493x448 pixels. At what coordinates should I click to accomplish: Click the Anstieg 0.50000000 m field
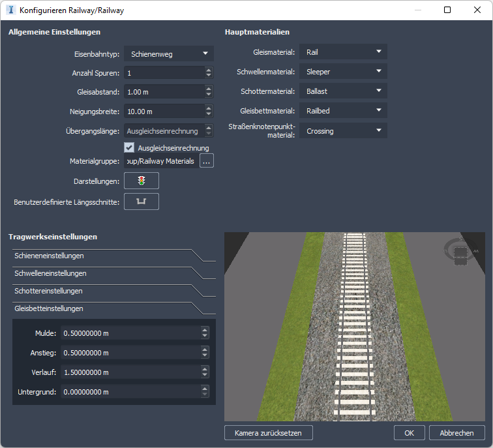tap(131, 352)
